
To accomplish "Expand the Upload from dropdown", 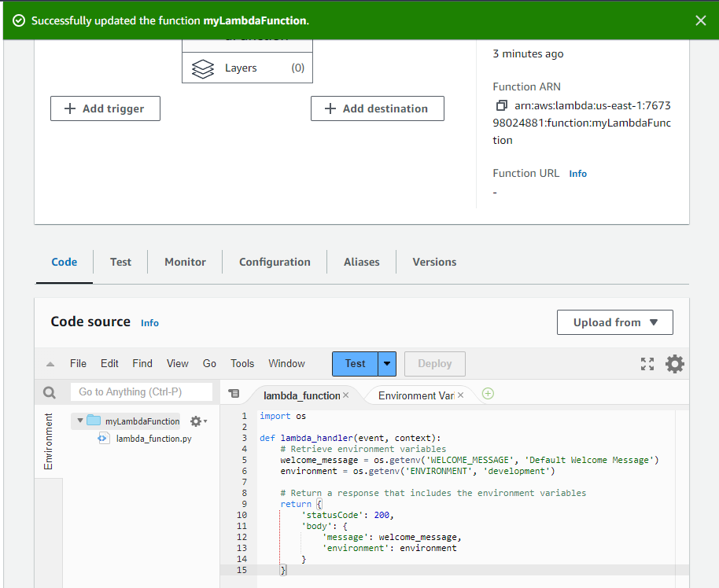I will tap(614, 322).
